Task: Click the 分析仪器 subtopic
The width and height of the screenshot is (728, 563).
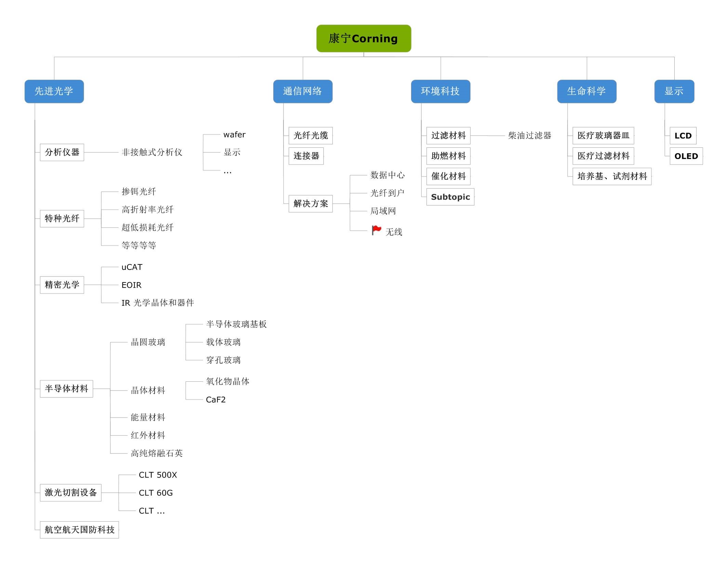Action: click(62, 152)
